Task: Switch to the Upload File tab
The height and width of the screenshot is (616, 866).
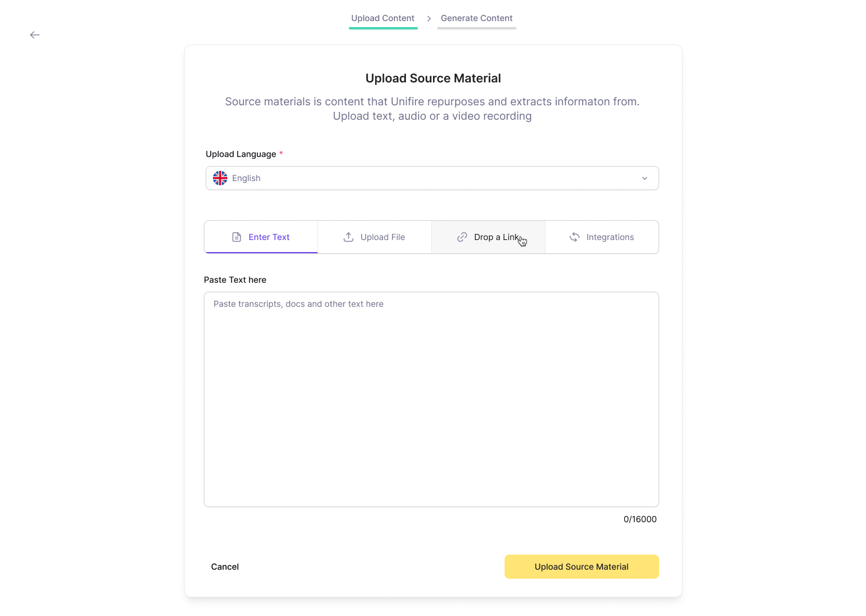Action: coord(375,237)
